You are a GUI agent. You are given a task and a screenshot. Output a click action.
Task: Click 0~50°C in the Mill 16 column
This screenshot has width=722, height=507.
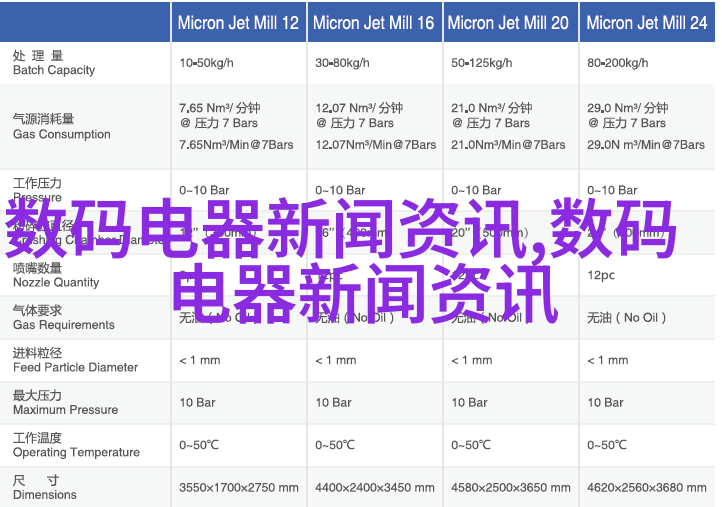point(335,445)
